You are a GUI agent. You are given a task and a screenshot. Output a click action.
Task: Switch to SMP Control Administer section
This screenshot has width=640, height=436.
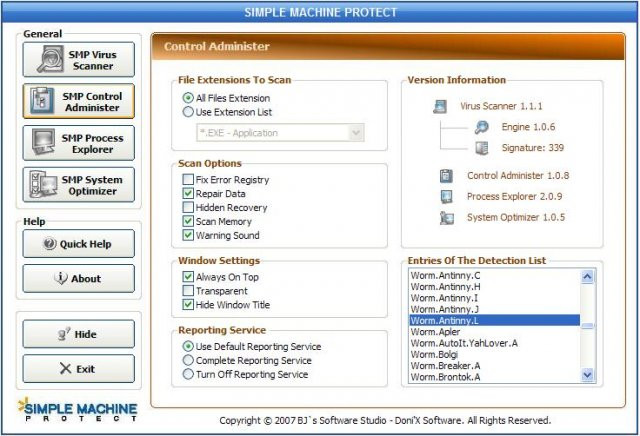click(78, 101)
